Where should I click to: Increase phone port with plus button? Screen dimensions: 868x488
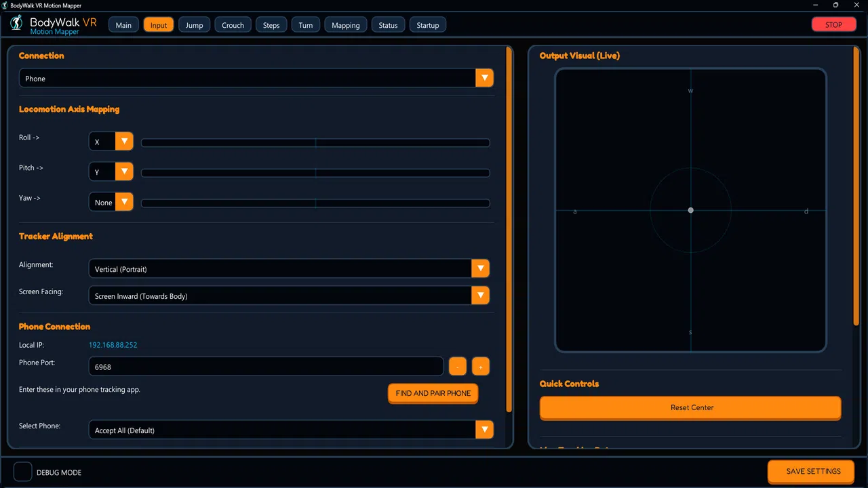pos(481,367)
